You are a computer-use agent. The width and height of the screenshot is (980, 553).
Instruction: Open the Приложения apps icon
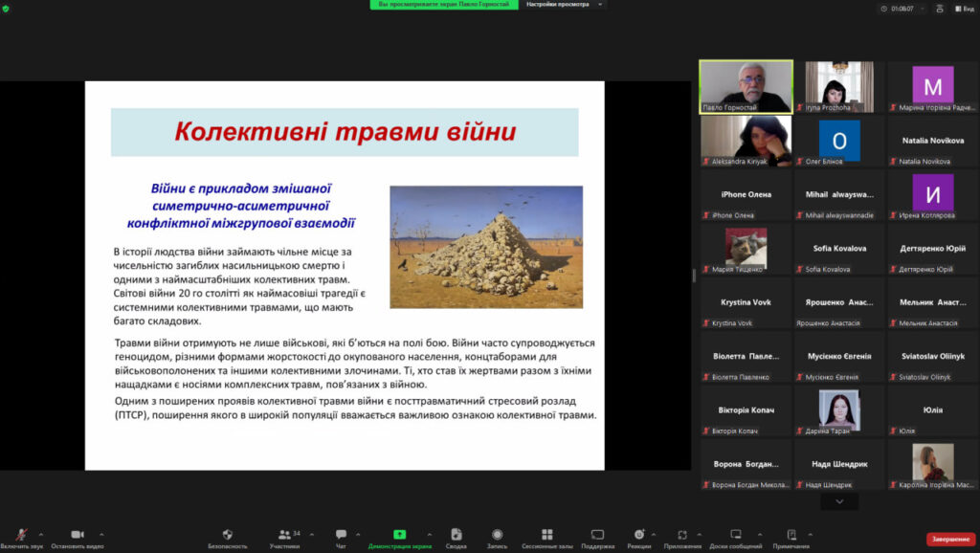tap(682, 536)
